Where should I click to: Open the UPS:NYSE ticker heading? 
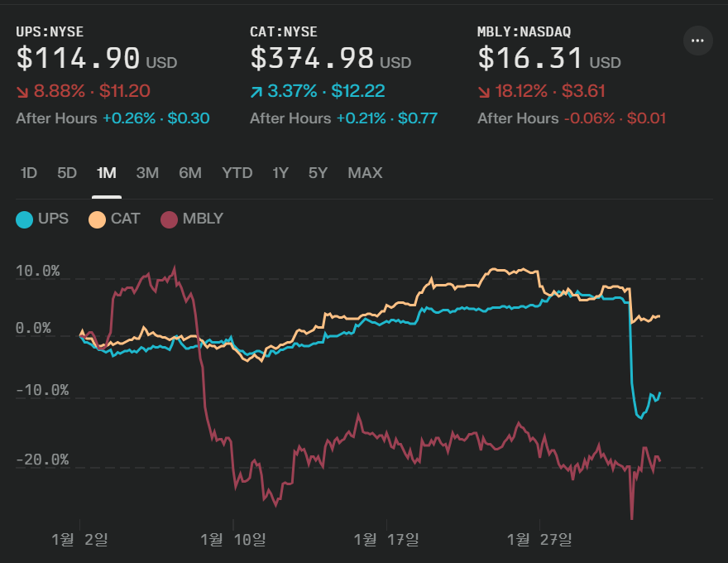[50, 31]
